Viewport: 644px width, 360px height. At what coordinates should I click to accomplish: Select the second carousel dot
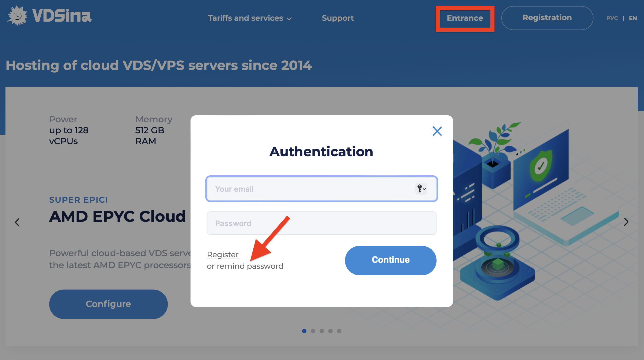(313, 331)
